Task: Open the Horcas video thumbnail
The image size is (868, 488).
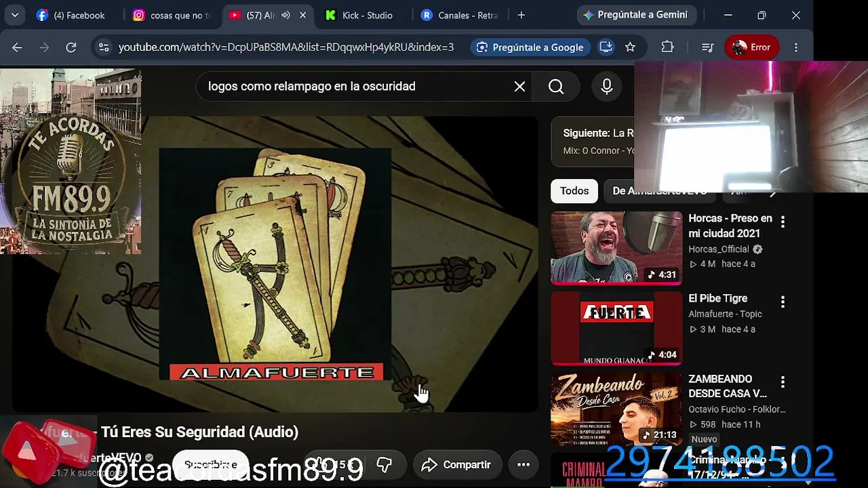Action: pos(616,248)
